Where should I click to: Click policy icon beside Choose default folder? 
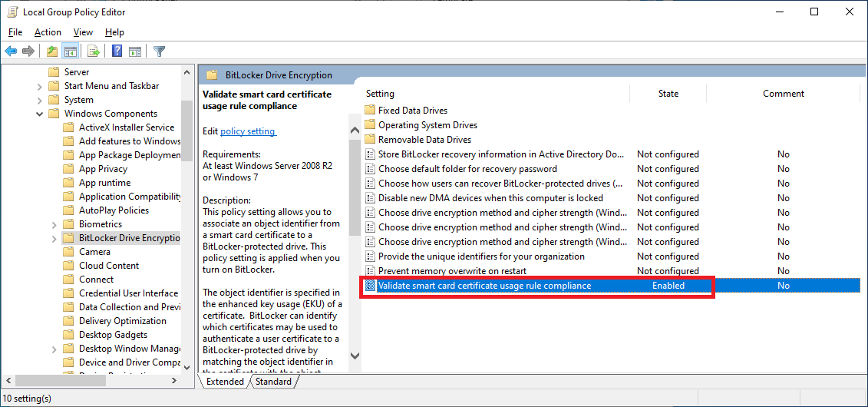pyautogui.click(x=371, y=169)
